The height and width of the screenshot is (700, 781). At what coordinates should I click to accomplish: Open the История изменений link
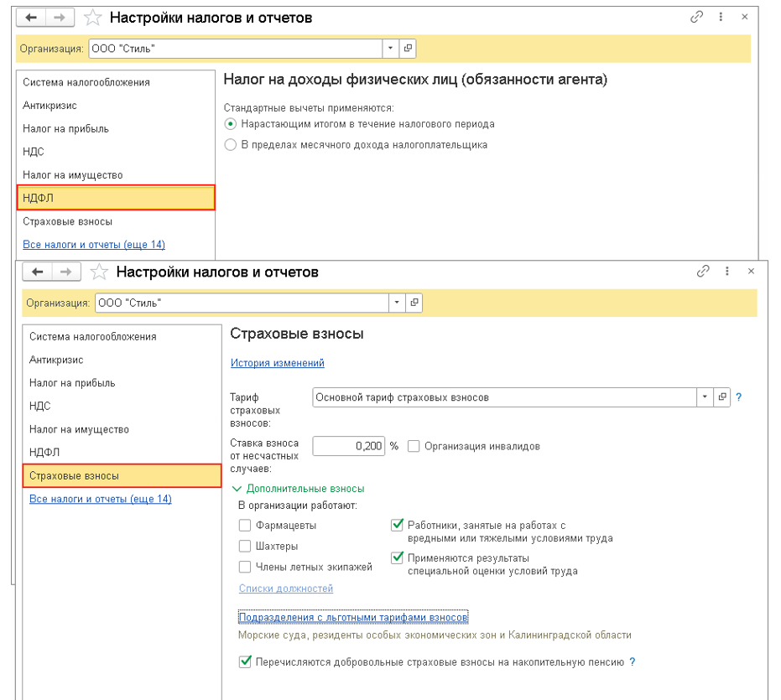pos(277,363)
